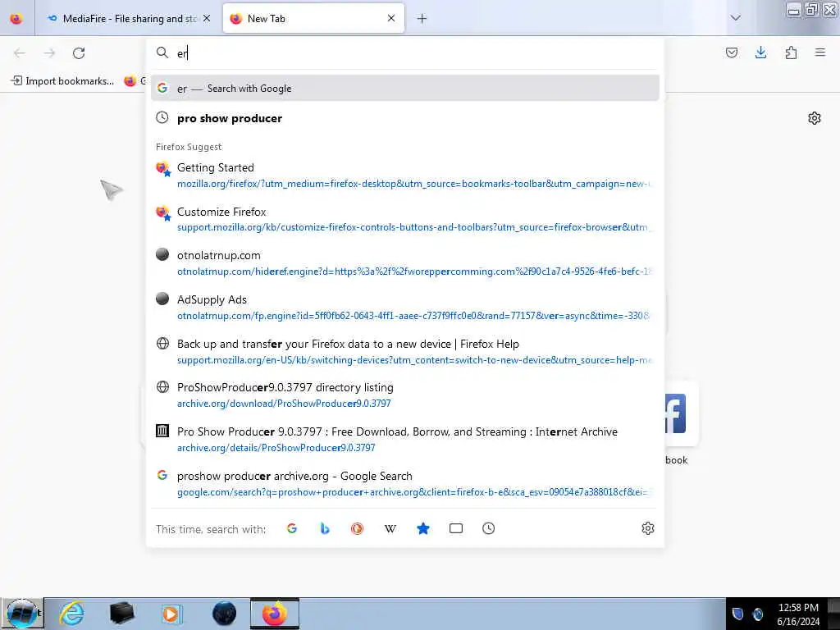Open the Save to Pocket icon
840x630 pixels.
[731, 52]
